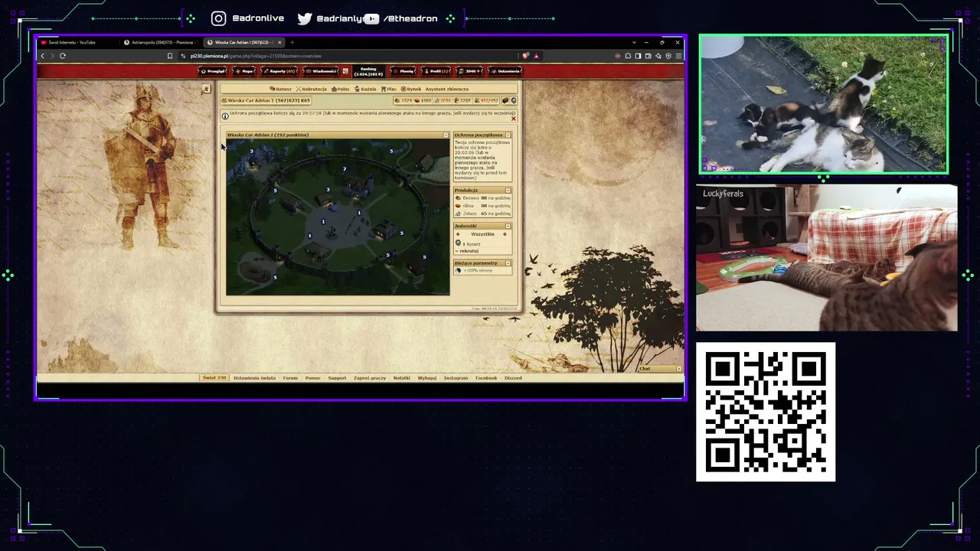Open the Kuźnia shortcut
980x551 pixels.
click(x=365, y=89)
